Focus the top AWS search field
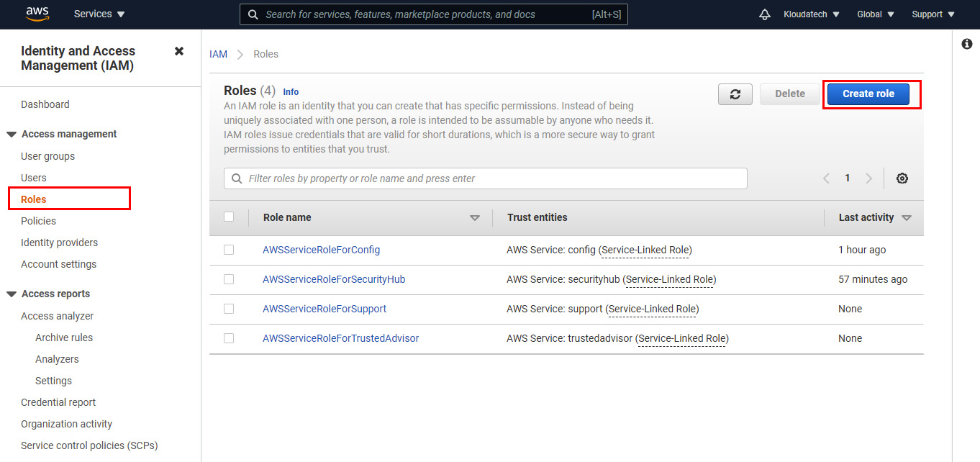The height and width of the screenshot is (462, 980). tap(434, 14)
